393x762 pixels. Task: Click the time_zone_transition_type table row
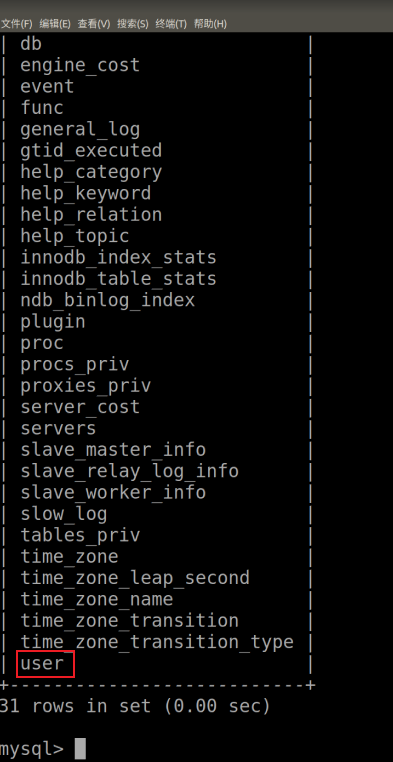[156, 642]
